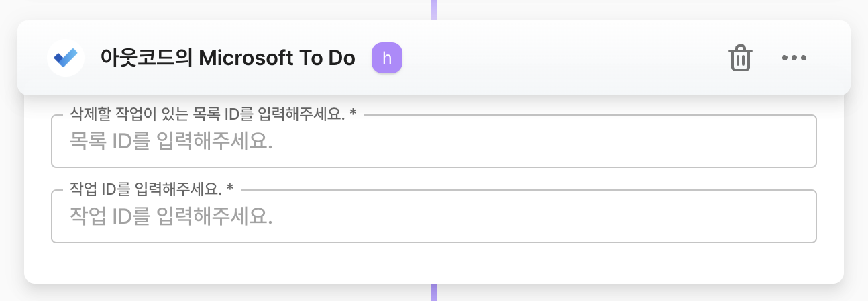Click the "아웃코드의 Microsoft To Do" title
The height and width of the screenshot is (301, 868).
[x=227, y=58]
